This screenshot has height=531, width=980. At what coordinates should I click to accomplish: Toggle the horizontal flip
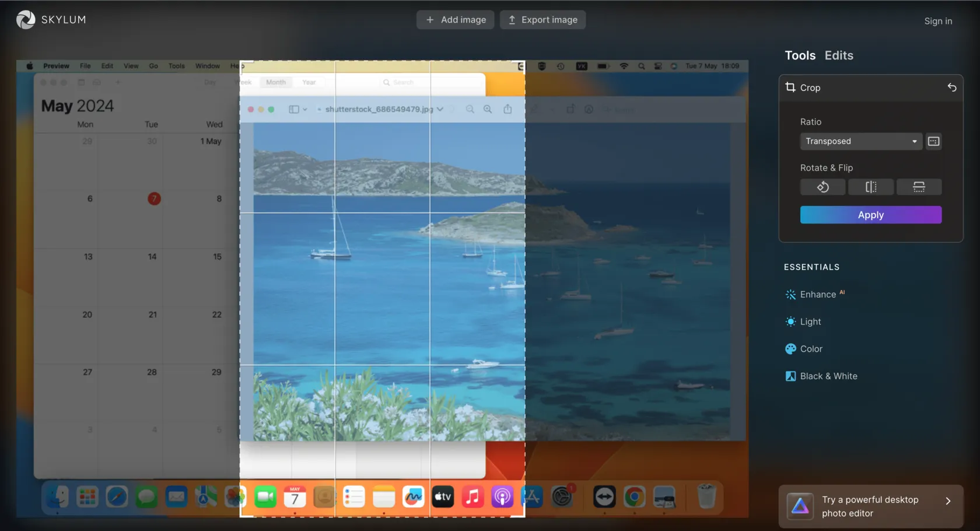[x=870, y=187]
